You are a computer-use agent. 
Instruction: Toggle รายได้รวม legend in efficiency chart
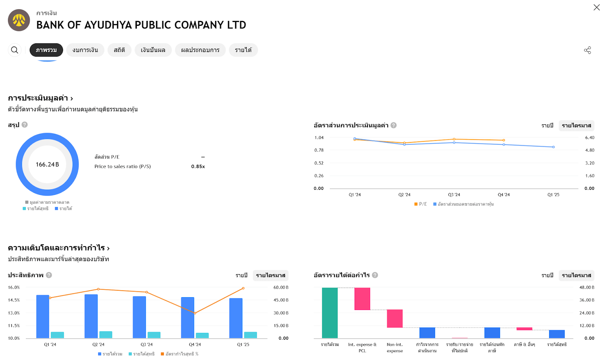[x=110, y=354]
